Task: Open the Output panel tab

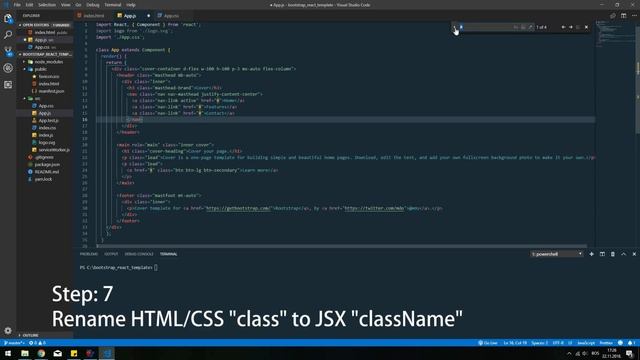Action: pyautogui.click(x=111, y=254)
